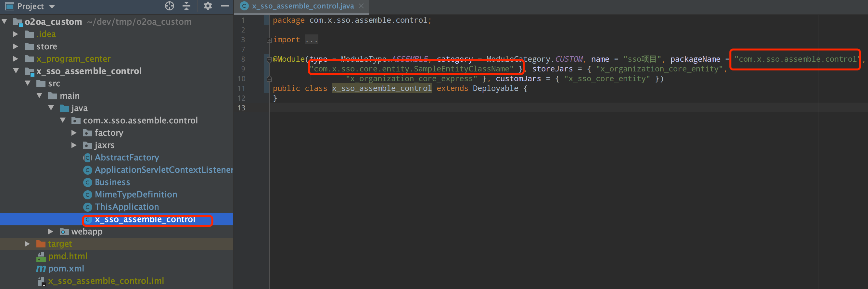Expand the webapp folder
This screenshot has height=289, width=868.
(x=51, y=232)
